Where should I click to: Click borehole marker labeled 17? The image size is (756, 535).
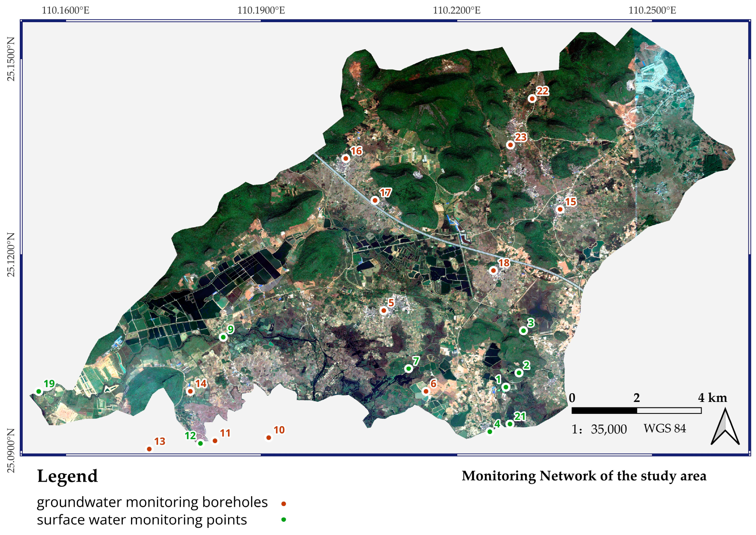375,200
